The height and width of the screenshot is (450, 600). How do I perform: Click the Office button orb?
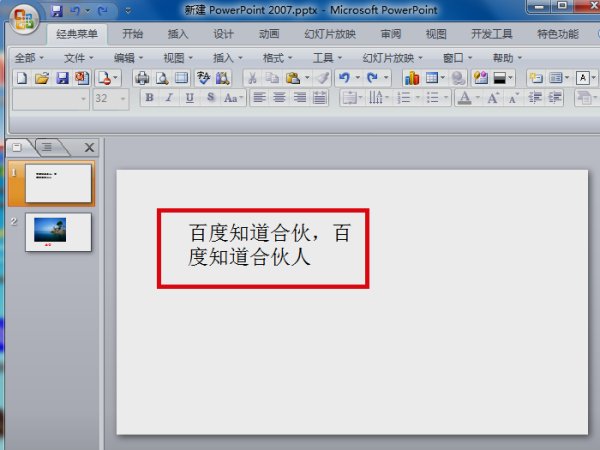coord(24,18)
